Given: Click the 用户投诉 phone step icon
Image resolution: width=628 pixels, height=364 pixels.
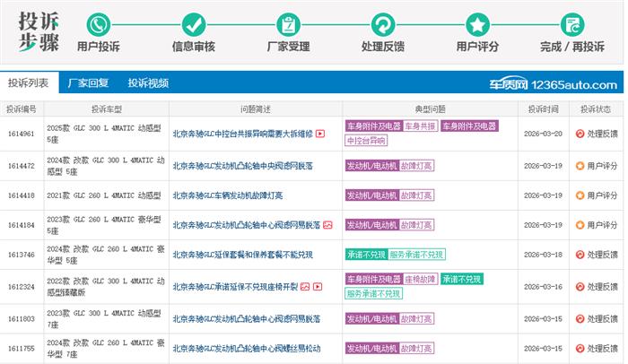Looking at the screenshot, I should [98, 24].
